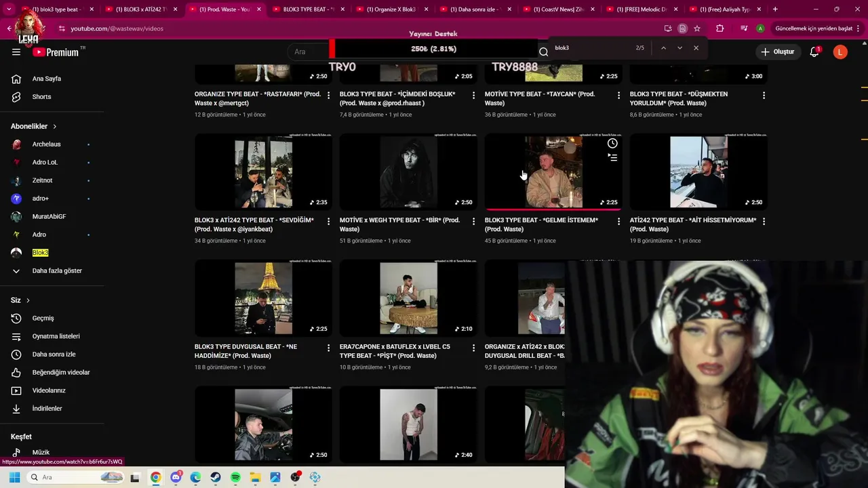Open a new browser tab
Screen dimensions: 868x488
click(x=775, y=9)
